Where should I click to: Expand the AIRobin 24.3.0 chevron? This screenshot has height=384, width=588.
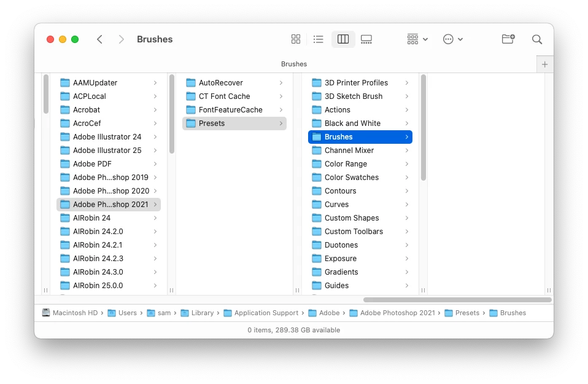coord(155,272)
